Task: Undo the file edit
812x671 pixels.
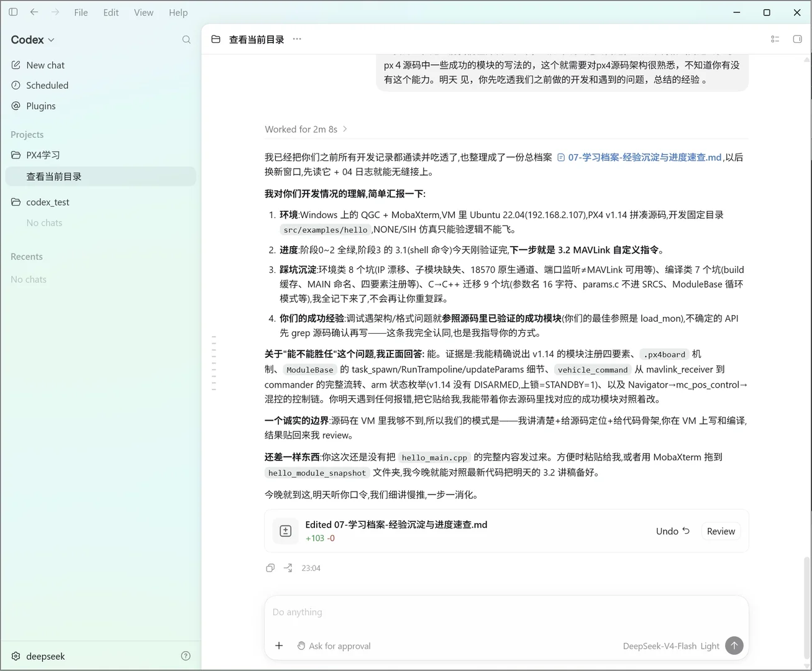Action: [x=673, y=531]
